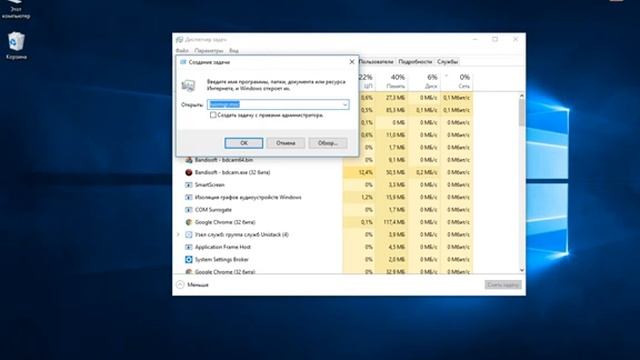The image size is (640, 360).
Task: Click the Bandisoft bdcam64.bin process icon
Action: point(189,160)
